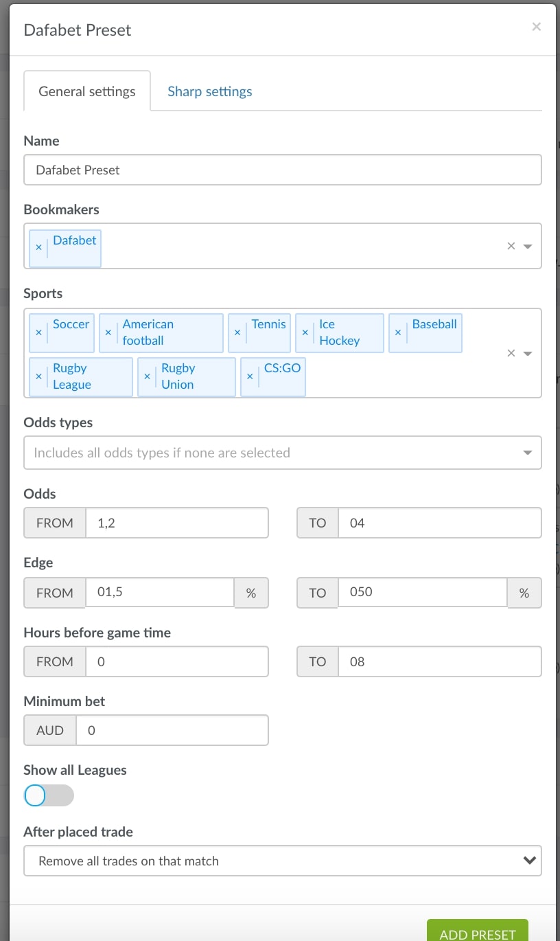Open the Odds types dropdown
Image resolution: width=560 pixels, height=941 pixels.
[x=283, y=453]
